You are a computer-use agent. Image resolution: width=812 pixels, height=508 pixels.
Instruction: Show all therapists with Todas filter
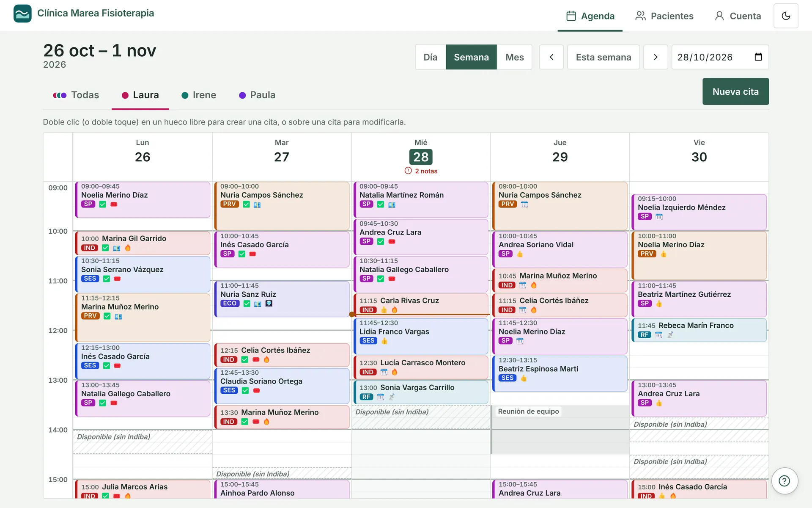tap(76, 95)
